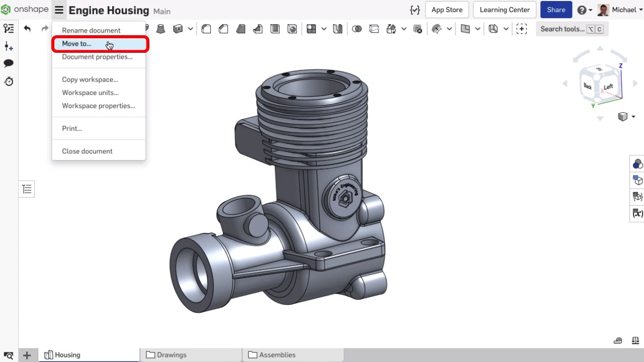Toggle the feature list panel icon
Screen dimensions: 644x362
[27, 189]
